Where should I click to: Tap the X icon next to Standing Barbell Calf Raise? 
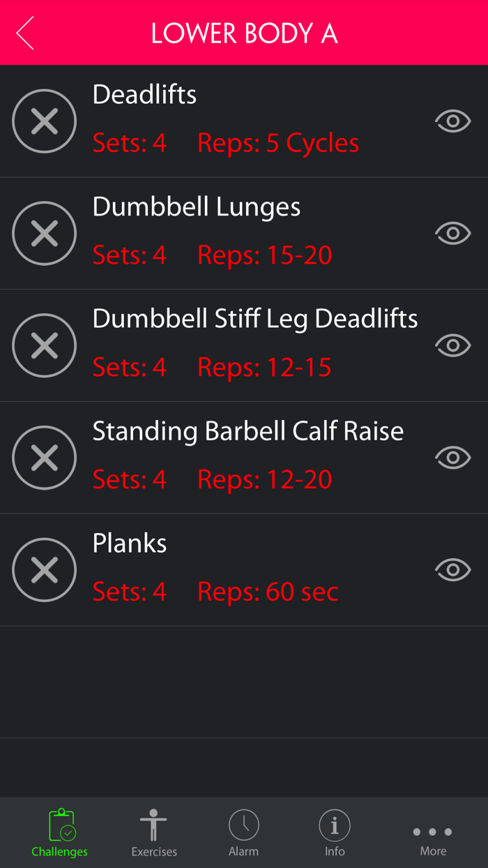[x=44, y=458]
